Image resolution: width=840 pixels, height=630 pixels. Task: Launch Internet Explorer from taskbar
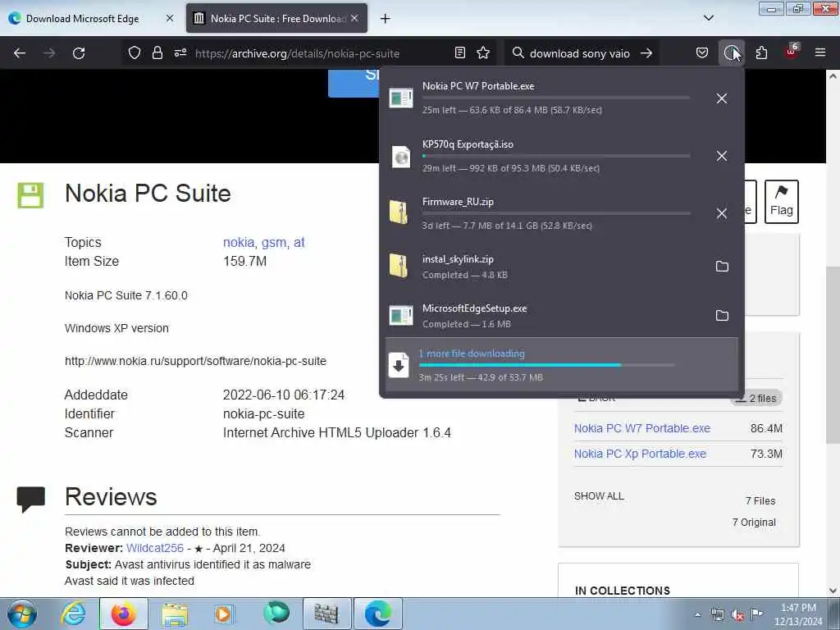click(73, 614)
